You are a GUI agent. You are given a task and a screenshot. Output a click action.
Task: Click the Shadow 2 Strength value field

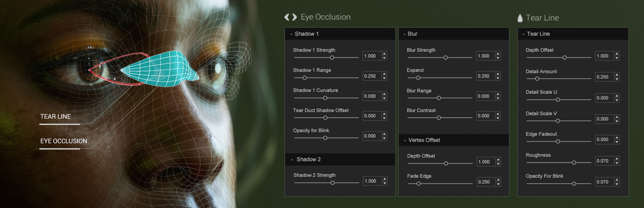click(372, 181)
